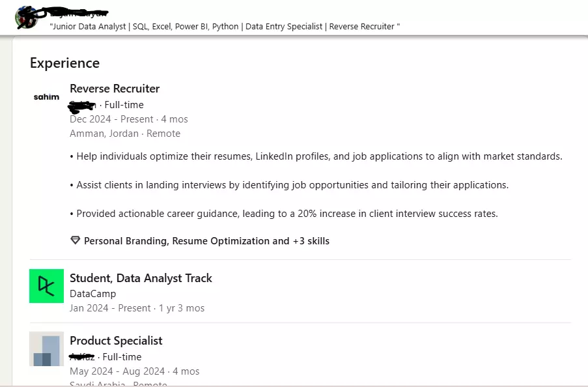The image size is (588, 387).
Task: Open the skills link 'Personal Branding, Resume Optimization and +3 skills'
Action: click(x=206, y=241)
